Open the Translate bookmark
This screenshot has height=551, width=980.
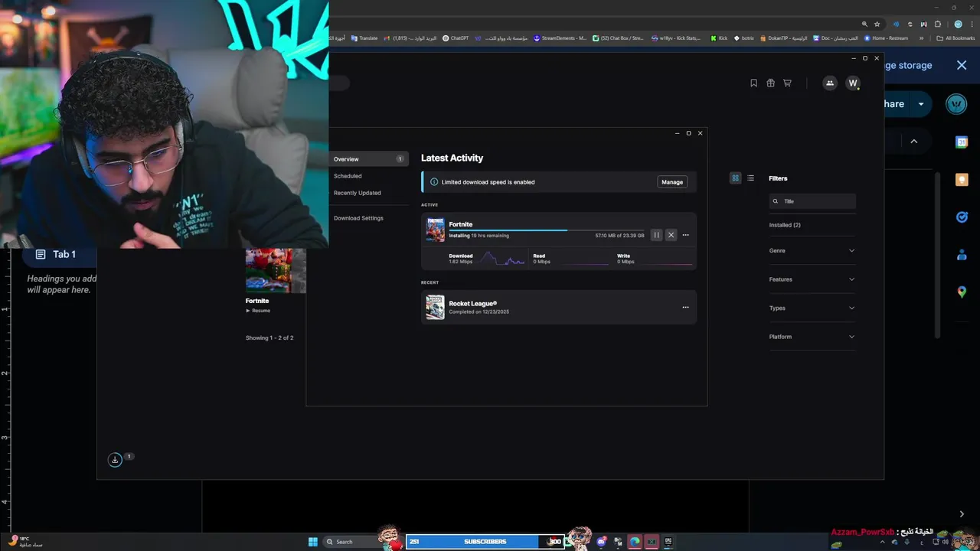click(364, 38)
